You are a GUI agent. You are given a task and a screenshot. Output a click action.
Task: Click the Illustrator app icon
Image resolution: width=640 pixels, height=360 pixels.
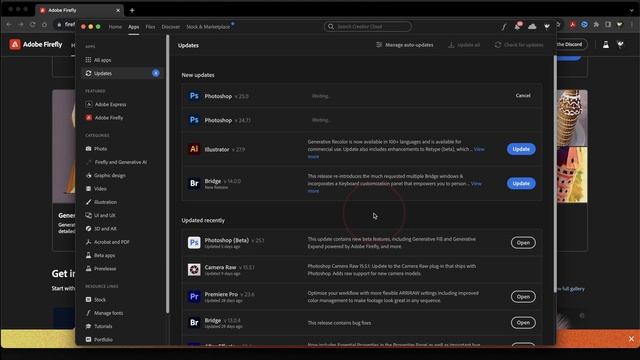pyautogui.click(x=194, y=149)
